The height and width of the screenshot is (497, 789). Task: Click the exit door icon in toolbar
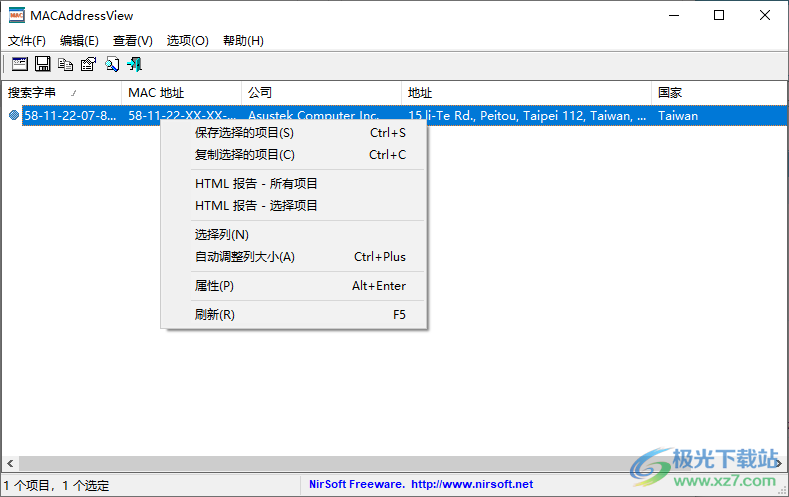point(134,64)
